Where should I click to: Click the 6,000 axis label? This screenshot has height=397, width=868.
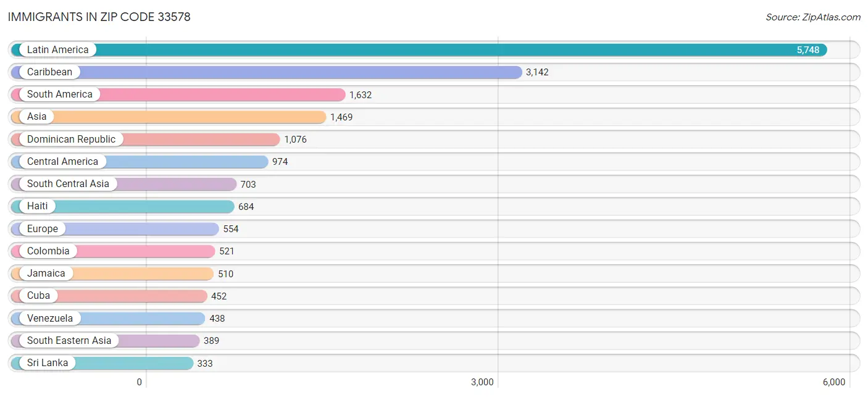click(x=835, y=382)
